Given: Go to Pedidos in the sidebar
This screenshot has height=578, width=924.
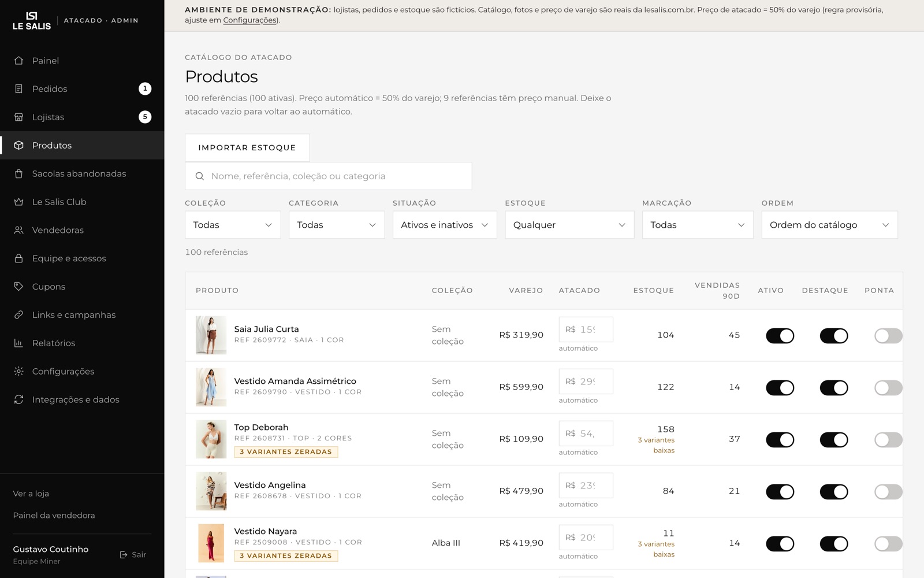Looking at the screenshot, I should pos(82,89).
